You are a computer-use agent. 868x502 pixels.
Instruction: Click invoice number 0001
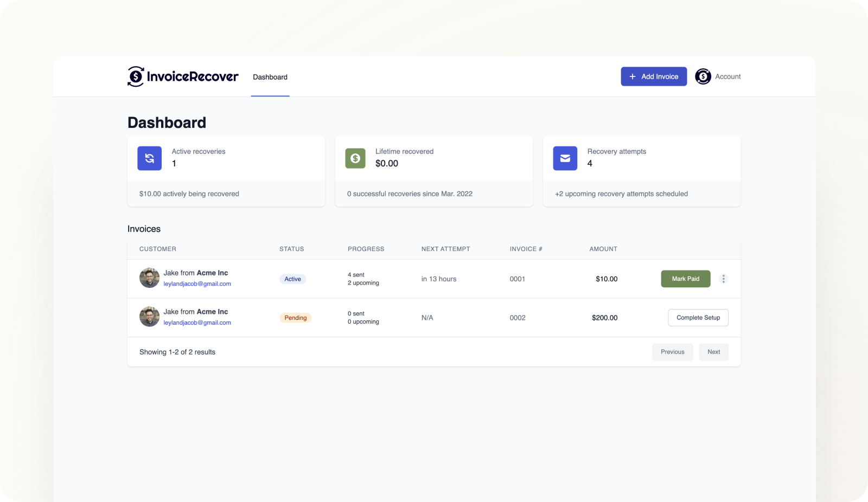[518, 279]
